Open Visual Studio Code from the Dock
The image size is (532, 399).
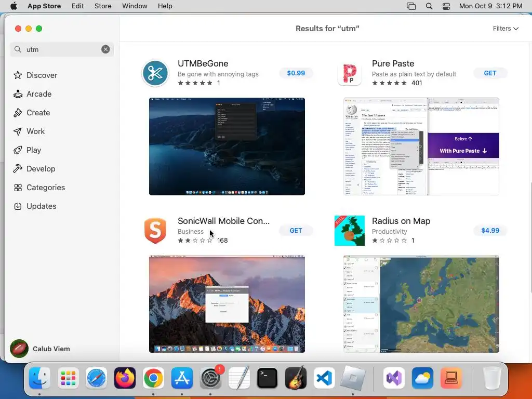coord(324,378)
